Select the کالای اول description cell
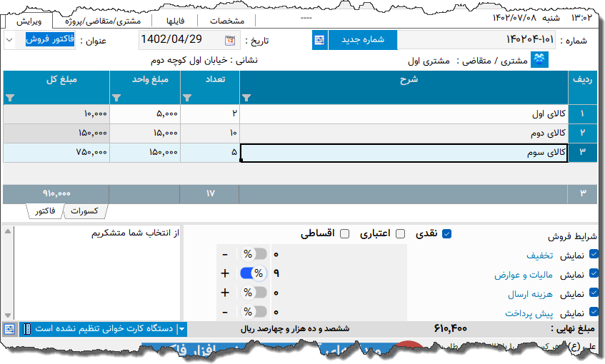 [x=404, y=113]
